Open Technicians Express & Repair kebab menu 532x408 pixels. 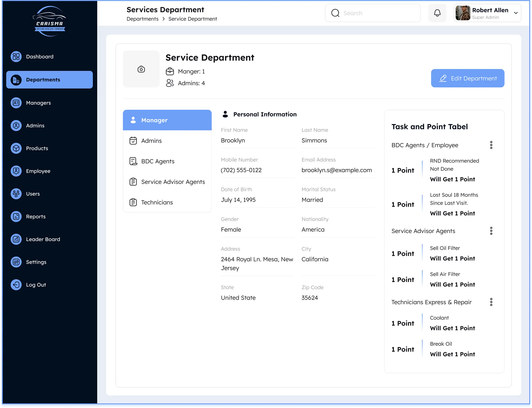pos(491,302)
